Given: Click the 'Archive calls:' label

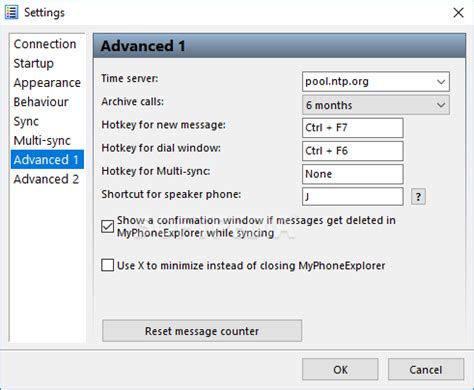Looking at the screenshot, I should click(133, 101).
